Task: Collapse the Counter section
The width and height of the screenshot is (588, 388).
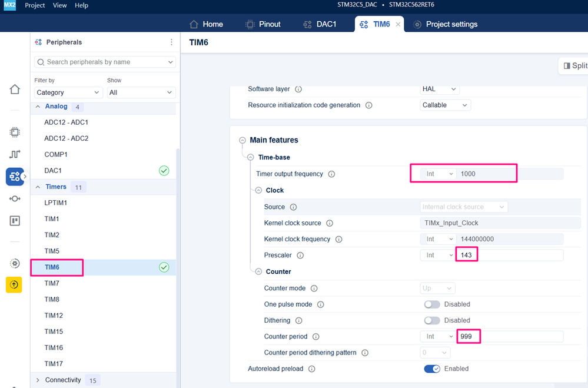Action: click(258, 271)
